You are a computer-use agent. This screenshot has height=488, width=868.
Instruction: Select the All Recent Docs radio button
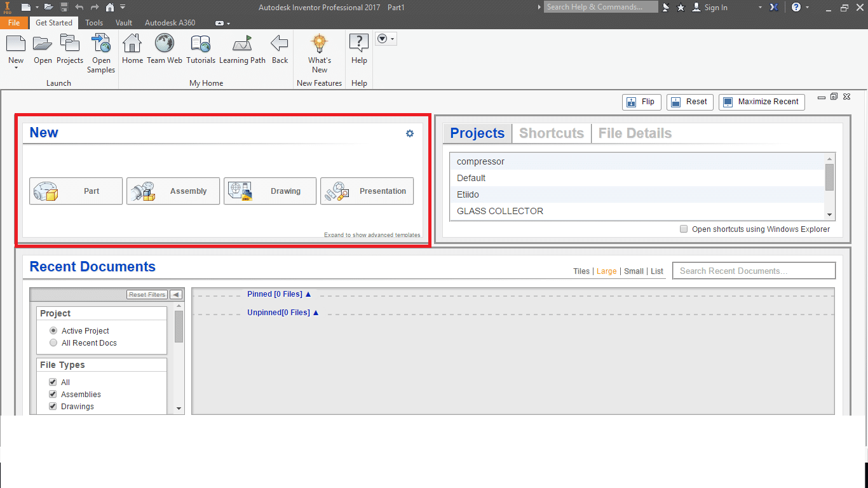(x=53, y=342)
